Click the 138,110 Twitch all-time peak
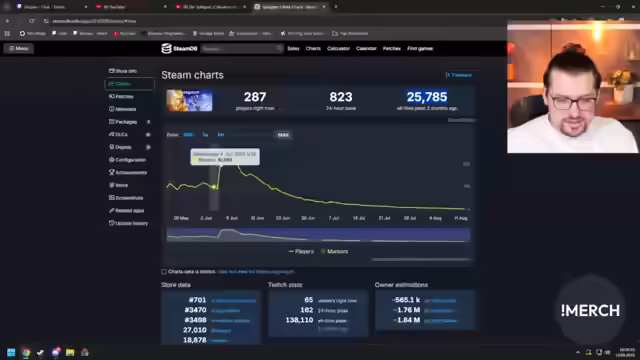 (299, 320)
